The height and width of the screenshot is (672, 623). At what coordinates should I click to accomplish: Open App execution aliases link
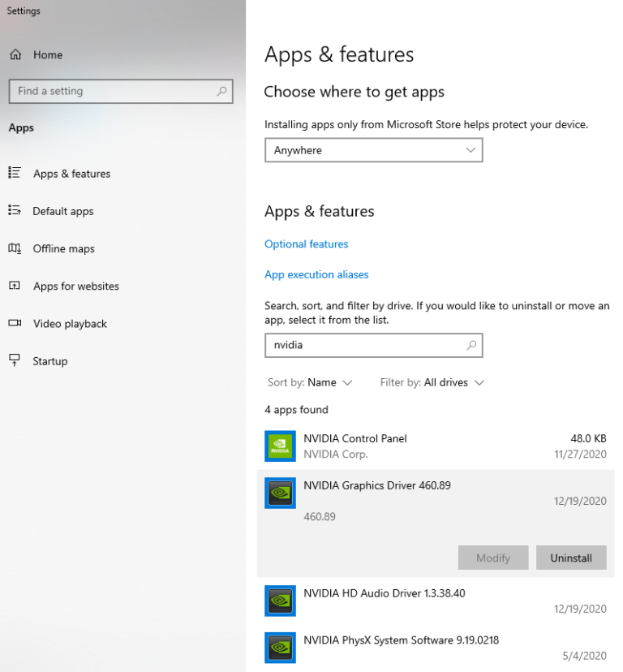tap(316, 274)
